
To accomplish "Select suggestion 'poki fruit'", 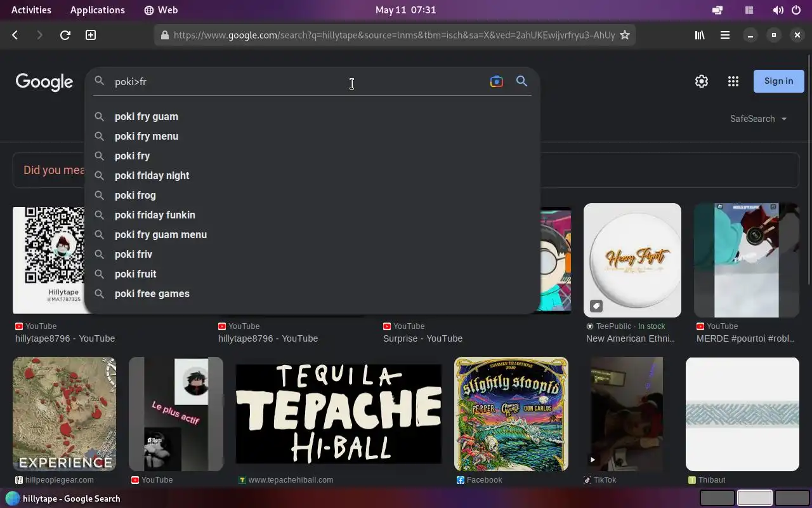I will 312,274.
